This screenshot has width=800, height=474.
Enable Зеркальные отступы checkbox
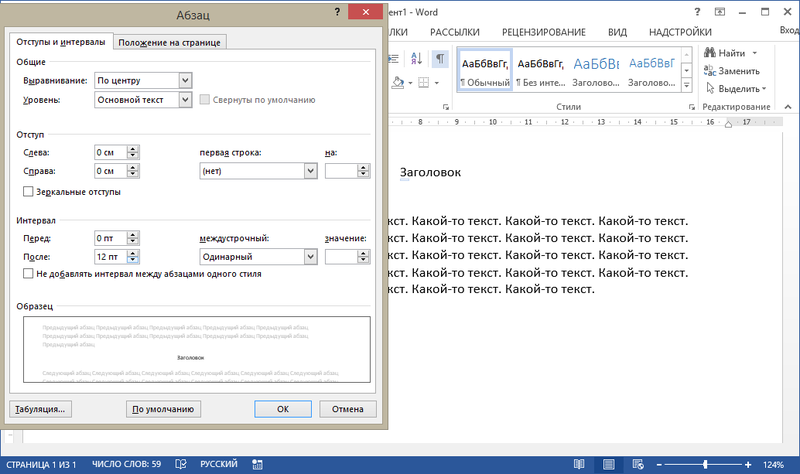[x=28, y=192]
